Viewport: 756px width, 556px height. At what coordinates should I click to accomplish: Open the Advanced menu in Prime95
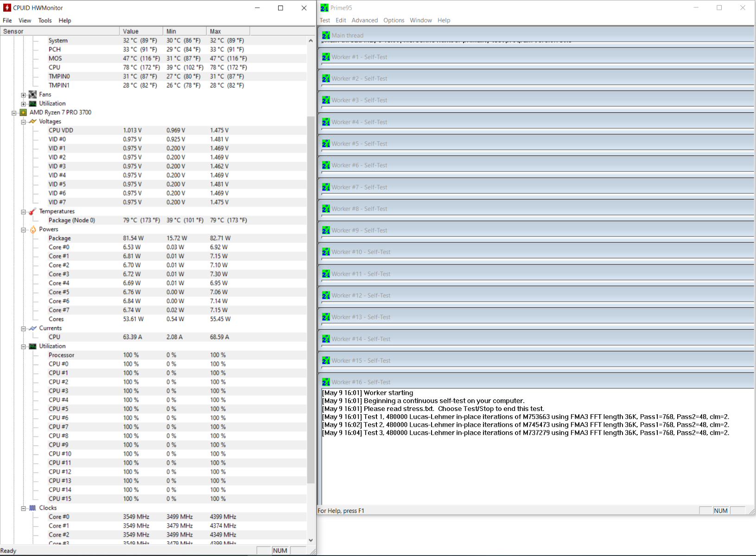[x=364, y=20]
